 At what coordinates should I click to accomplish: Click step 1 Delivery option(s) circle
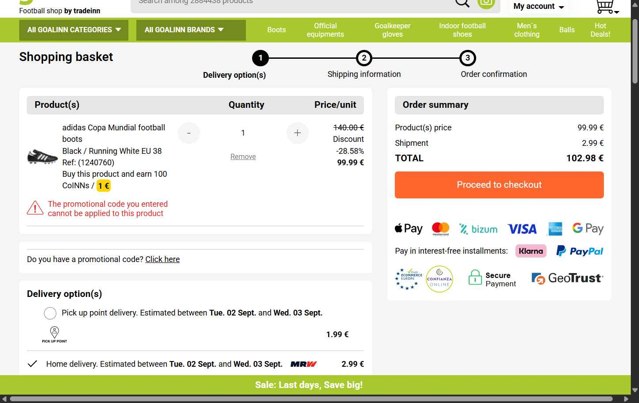pyautogui.click(x=260, y=58)
